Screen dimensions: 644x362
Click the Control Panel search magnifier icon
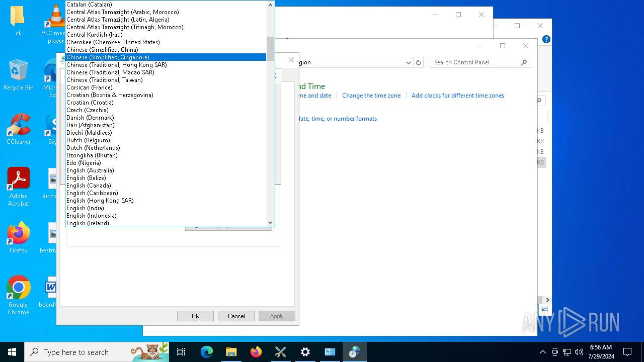pyautogui.click(x=524, y=62)
